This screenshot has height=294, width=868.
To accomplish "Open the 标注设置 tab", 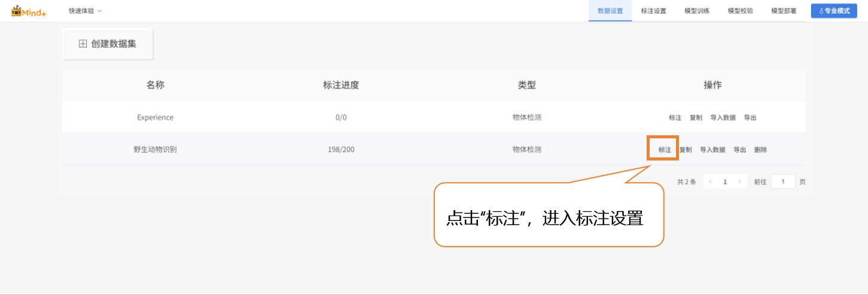I will tap(653, 11).
